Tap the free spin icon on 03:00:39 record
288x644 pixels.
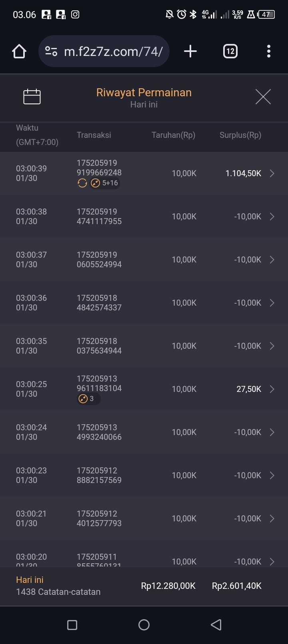(x=82, y=183)
